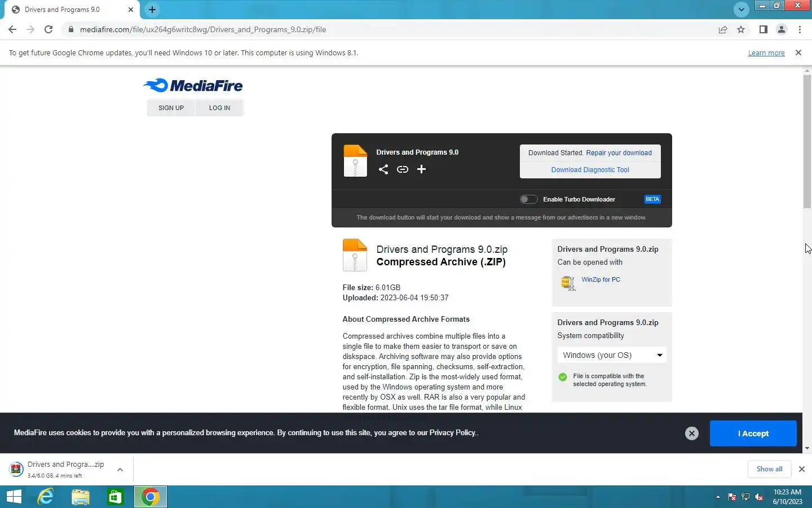Click the share this page icon in address bar

[x=723, y=29]
